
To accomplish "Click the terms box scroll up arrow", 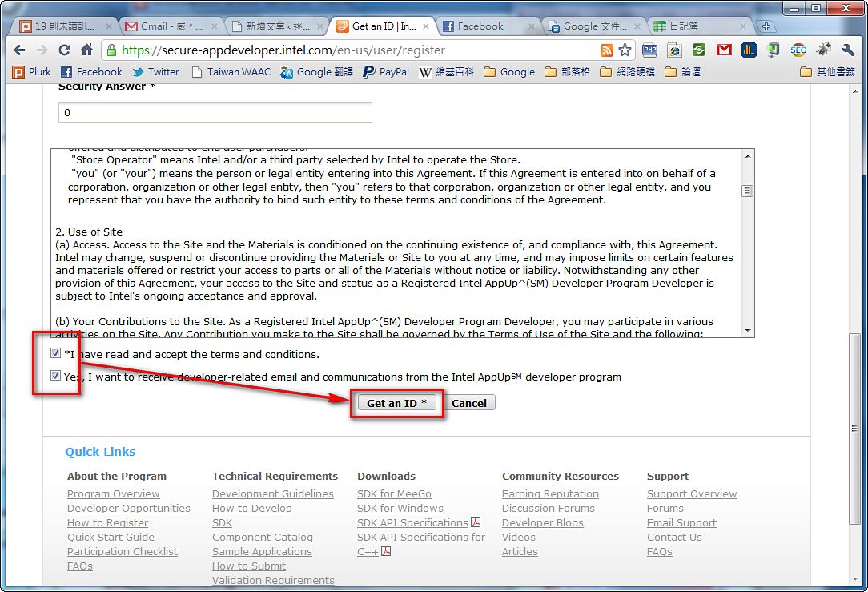I will [x=748, y=156].
